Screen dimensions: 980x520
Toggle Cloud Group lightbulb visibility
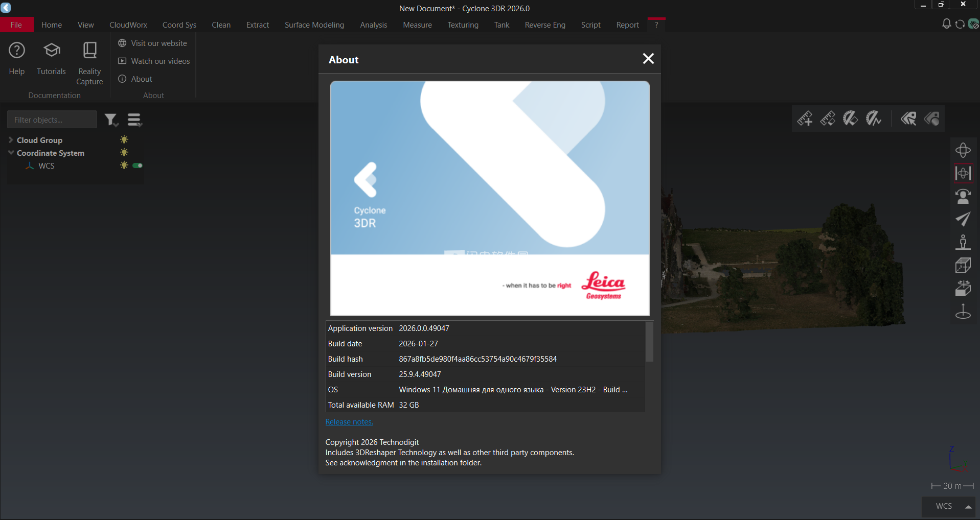pos(124,140)
